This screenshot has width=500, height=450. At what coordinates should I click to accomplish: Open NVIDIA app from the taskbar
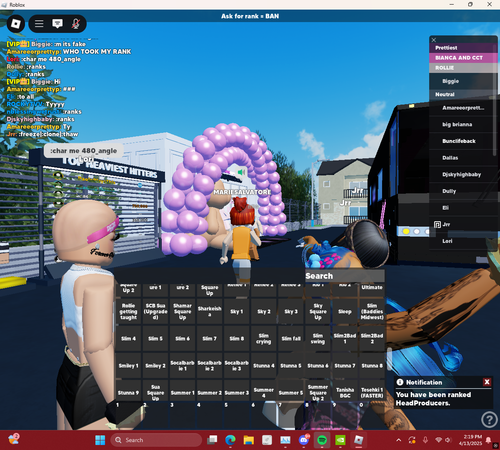[340, 440]
